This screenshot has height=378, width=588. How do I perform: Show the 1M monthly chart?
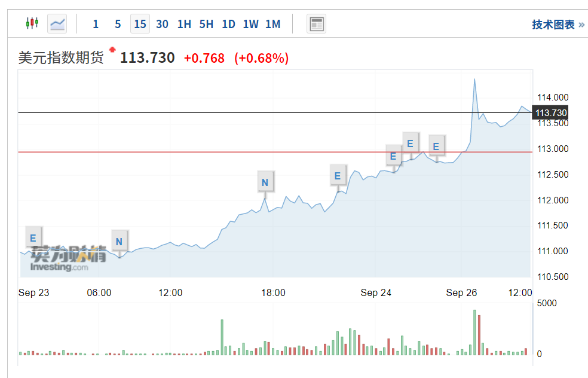[x=272, y=24]
